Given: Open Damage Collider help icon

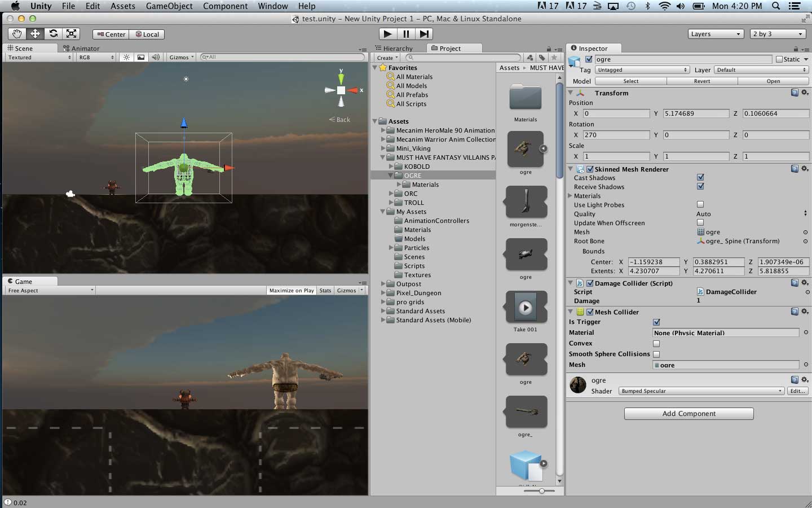Looking at the screenshot, I should [x=795, y=283].
